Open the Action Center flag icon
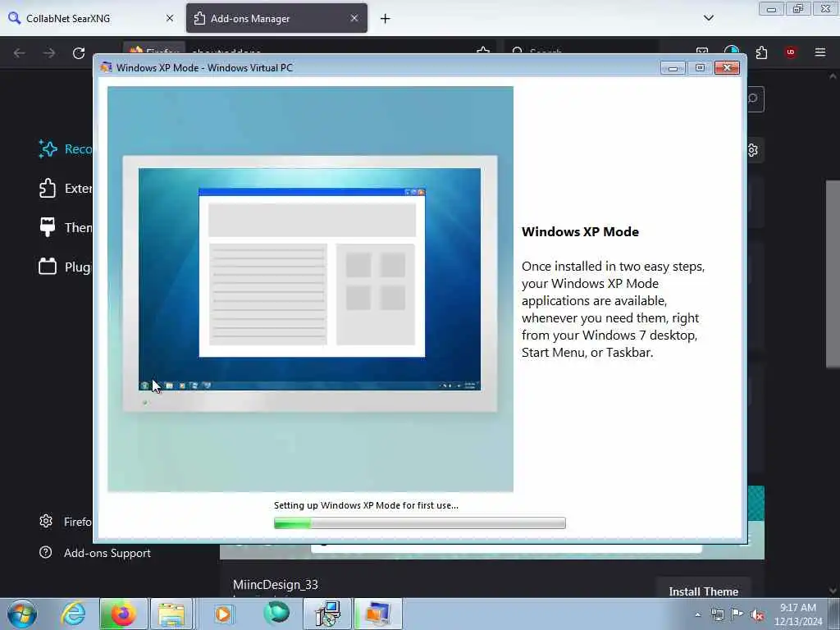This screenshot has width=840, height=630. coord(737,614)
